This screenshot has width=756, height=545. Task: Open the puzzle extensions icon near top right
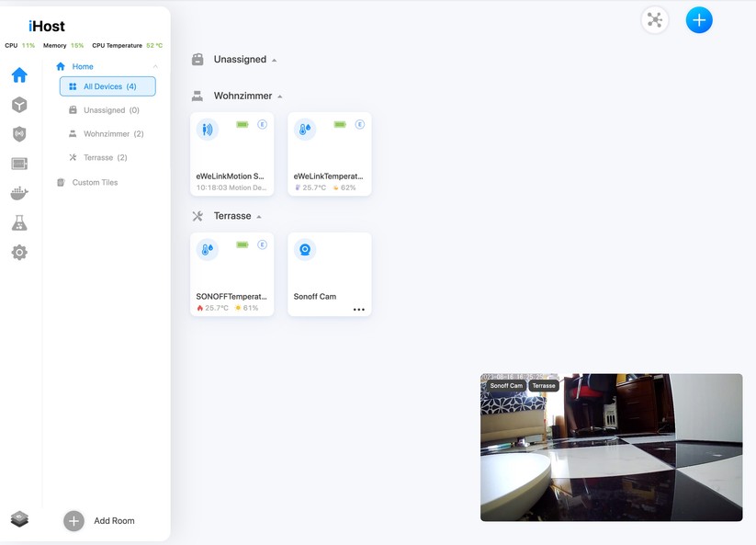(x=655, y=19)
